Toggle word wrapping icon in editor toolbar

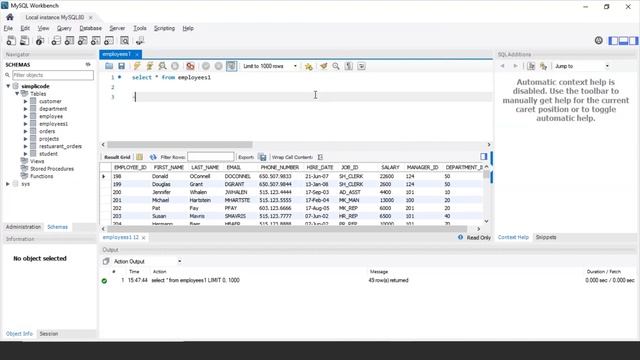click(x=362, y=66)
